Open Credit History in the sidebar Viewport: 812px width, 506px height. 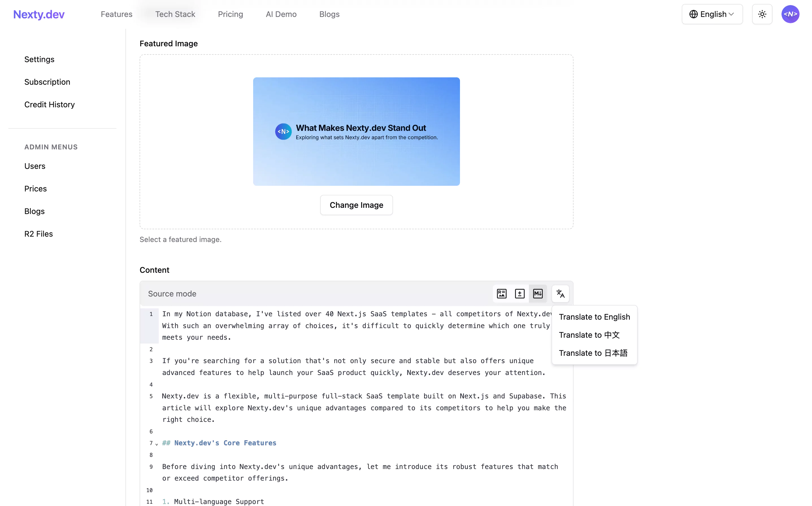tap(49, 104)
